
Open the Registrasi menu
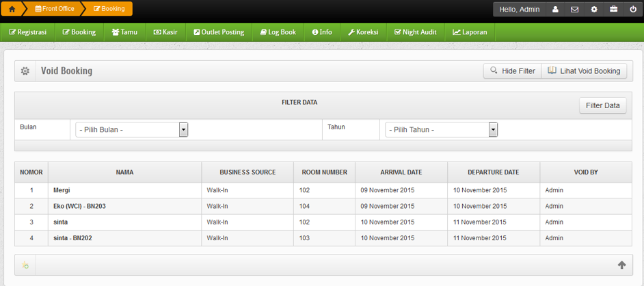coord(28,32)
